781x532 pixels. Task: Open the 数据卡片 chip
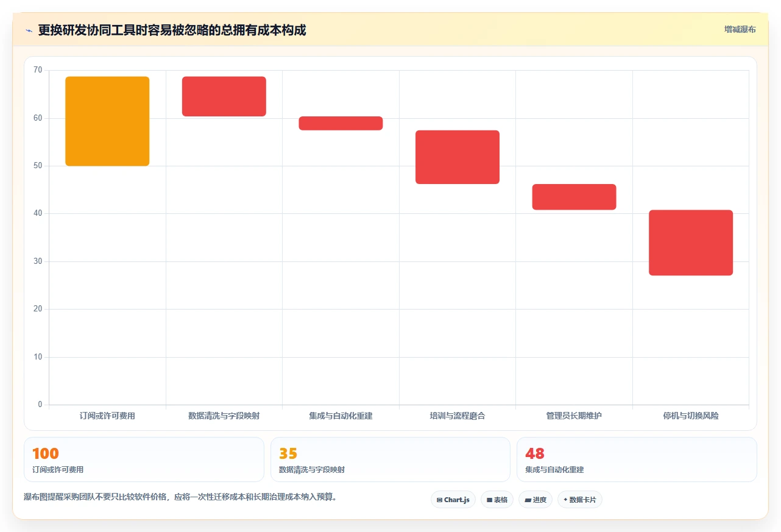(x=580, y=500)
